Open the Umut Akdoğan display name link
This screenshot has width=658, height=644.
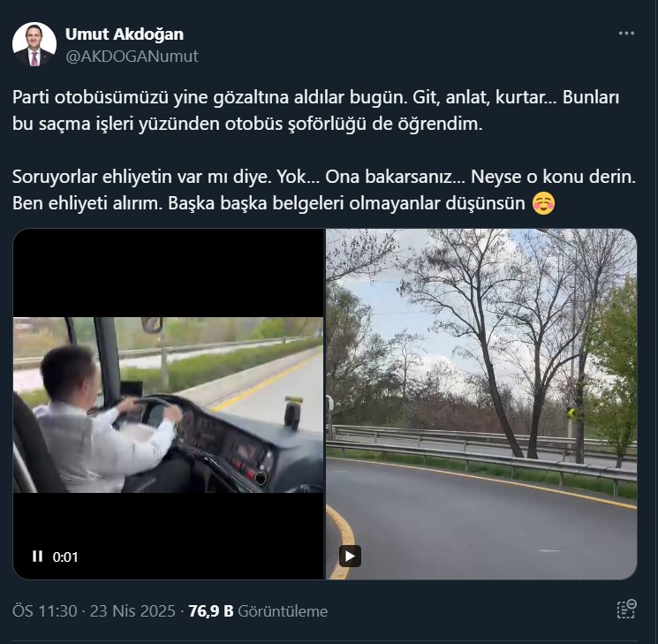[x=125, y=34]
